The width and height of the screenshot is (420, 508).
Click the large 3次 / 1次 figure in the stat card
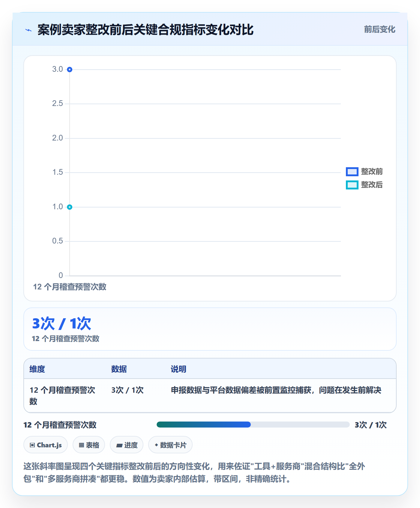click(61, 323)
